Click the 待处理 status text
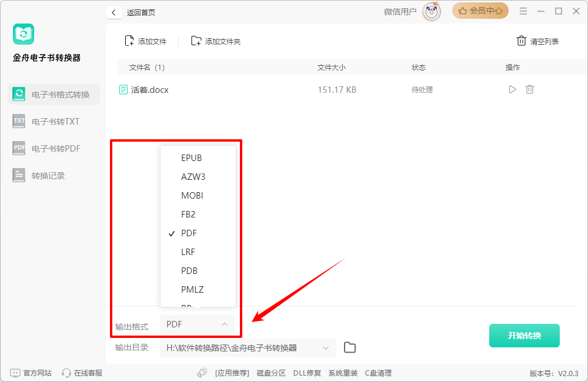 pyautogui.click(x=422, y=90)
